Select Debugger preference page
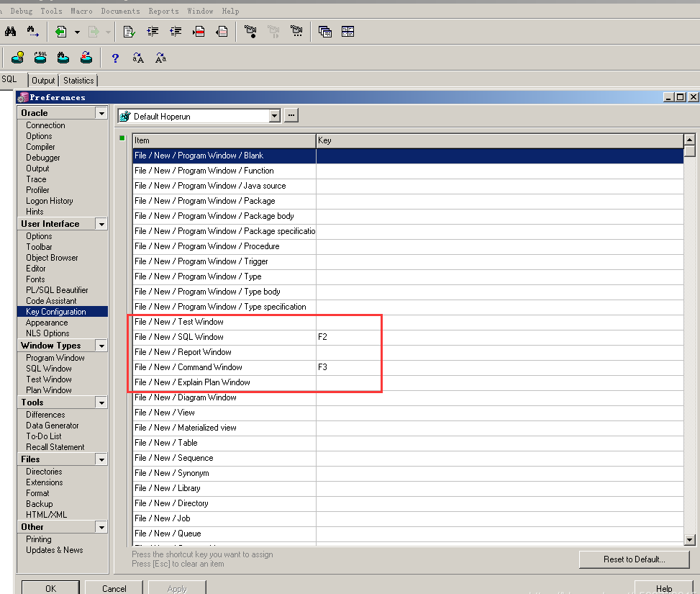This screenshot has height=594, width=700. tap(43, 158)
